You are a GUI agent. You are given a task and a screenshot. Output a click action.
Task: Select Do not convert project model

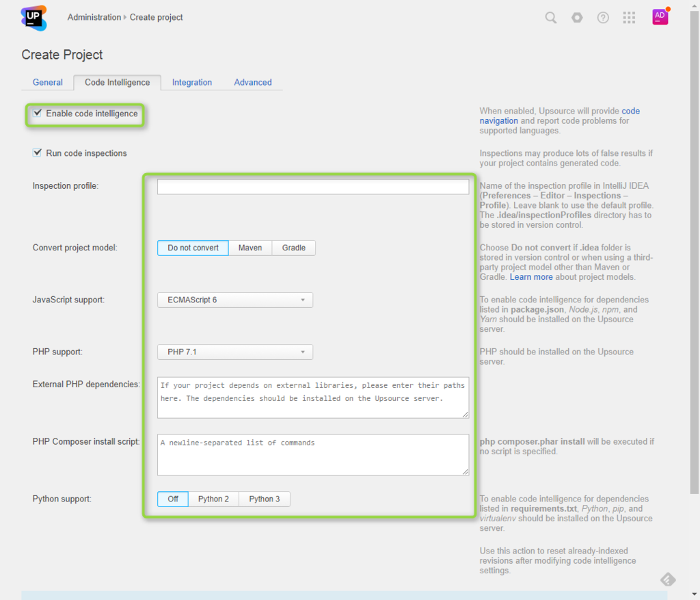(x=193, y=248)
